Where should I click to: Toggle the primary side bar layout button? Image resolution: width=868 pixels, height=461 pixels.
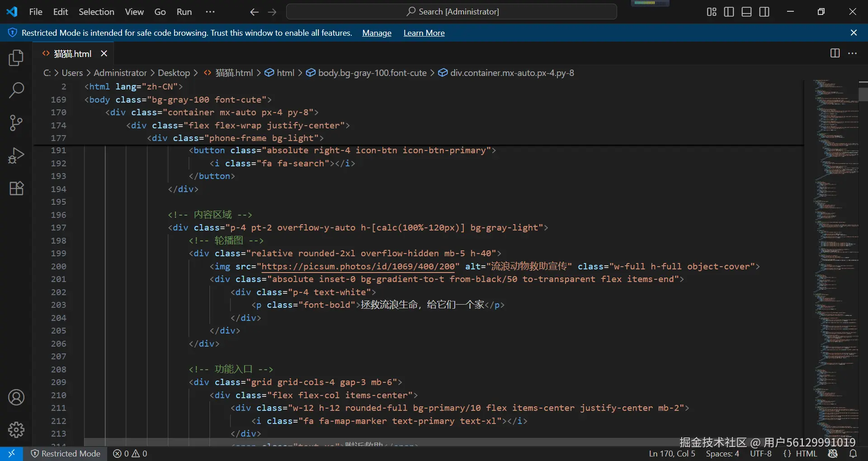[x=729, y=12]
